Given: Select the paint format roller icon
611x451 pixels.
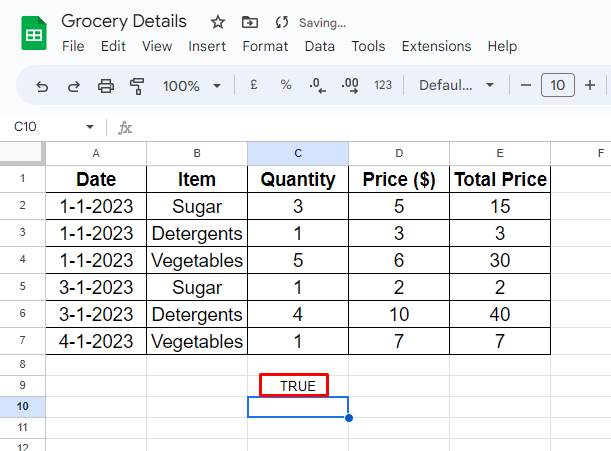Looking at the screenshot, I should coord(137,86).
